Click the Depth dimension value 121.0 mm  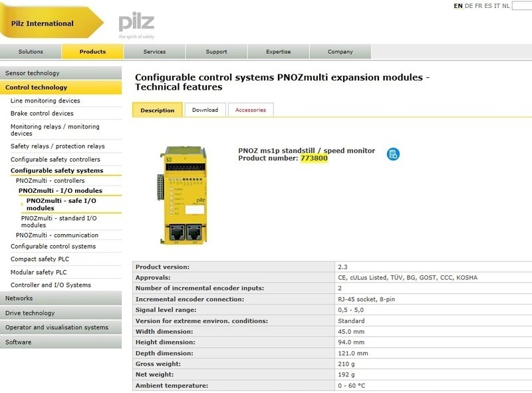[x=353, y=353]
